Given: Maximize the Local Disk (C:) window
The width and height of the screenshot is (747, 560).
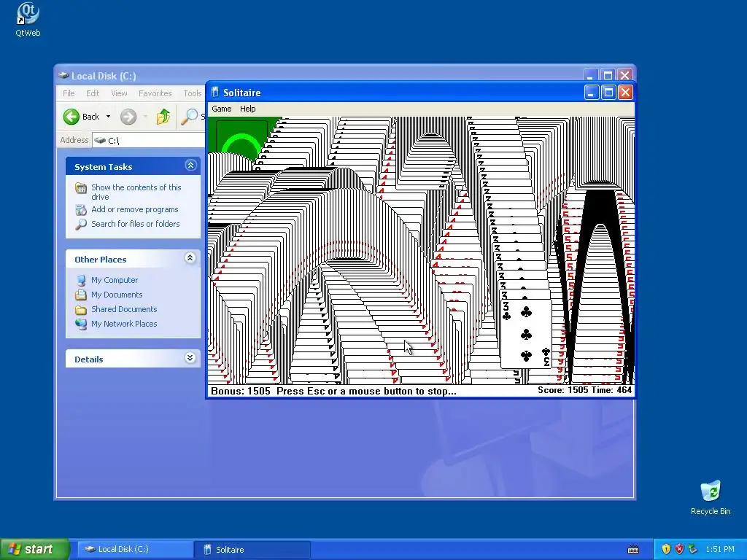Looking at the screenshot, I should [x=608, y=75].
